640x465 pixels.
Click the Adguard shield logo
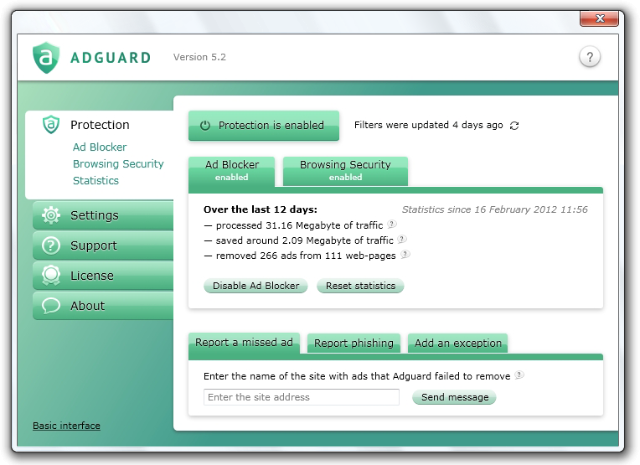pos(46,58)
